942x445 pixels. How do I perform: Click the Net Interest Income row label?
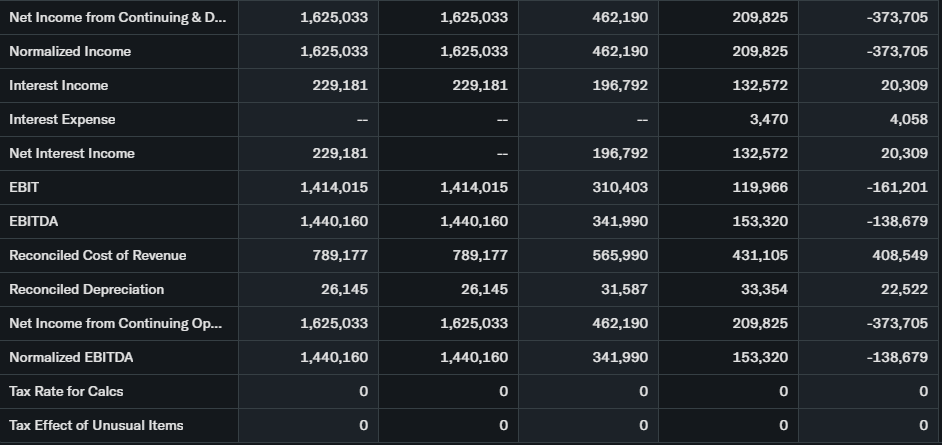71,154
